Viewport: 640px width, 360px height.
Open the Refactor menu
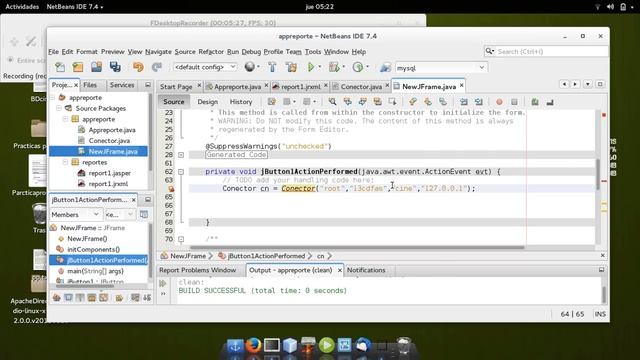(211, 52)
